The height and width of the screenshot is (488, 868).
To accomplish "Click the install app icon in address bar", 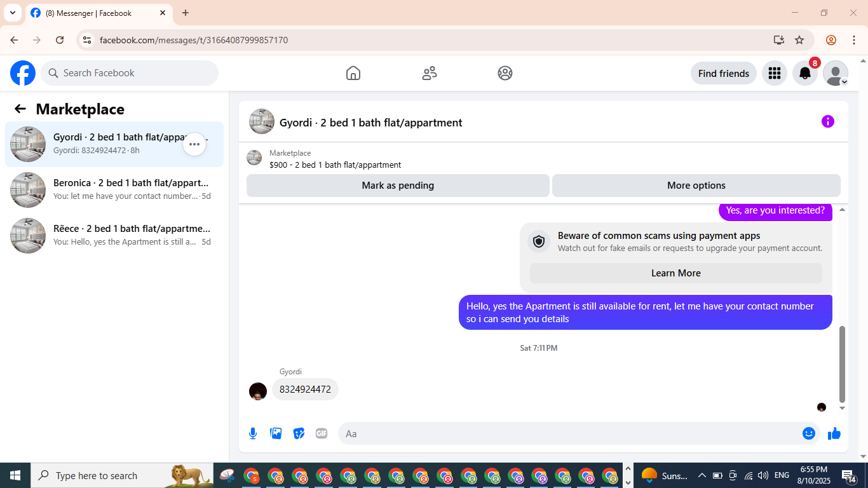I will (779, 40).
